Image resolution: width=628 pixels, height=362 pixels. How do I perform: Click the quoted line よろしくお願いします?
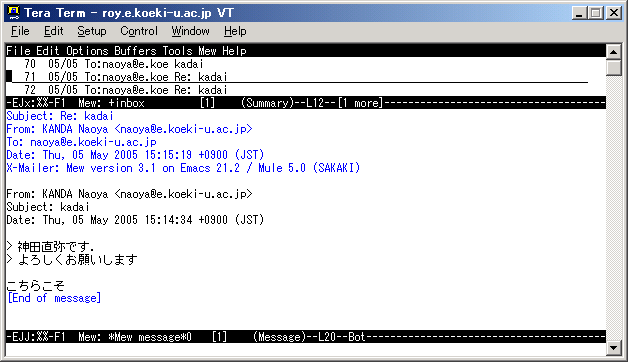pos(72,259)
